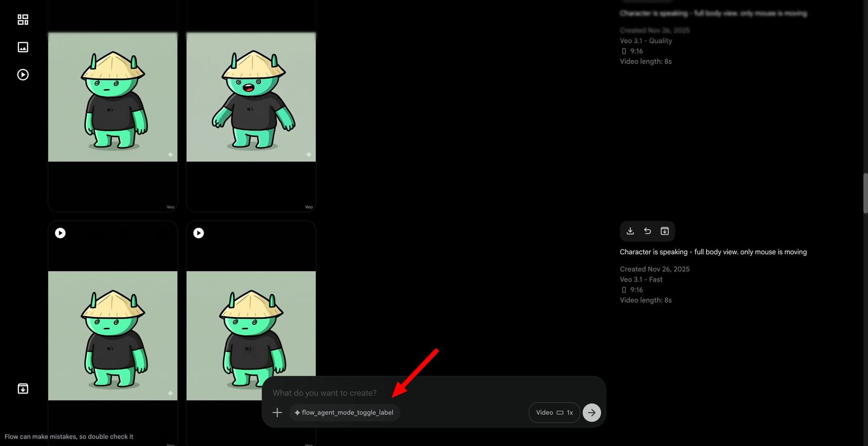
Task: Click the page vertical scrollbar thumb
Action: tap(865, 193)
